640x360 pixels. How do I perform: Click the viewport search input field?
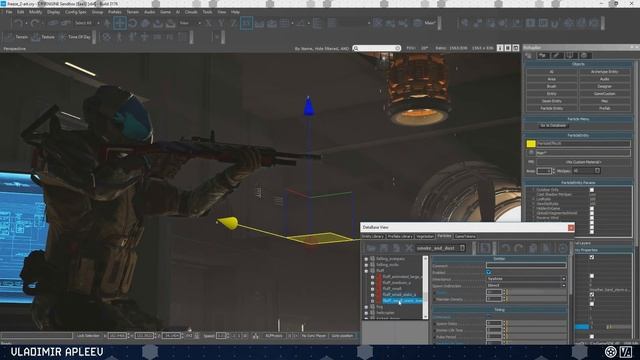click(x=377, y=48)
